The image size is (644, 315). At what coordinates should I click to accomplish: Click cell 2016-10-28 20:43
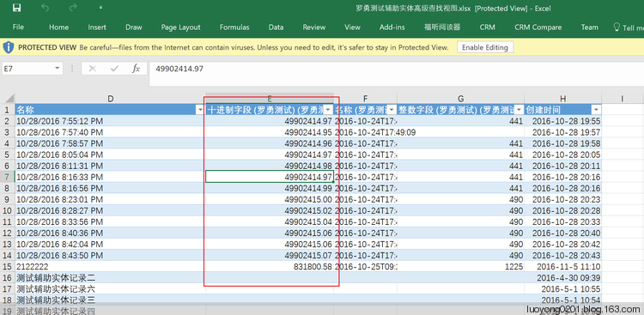[562, 255]
